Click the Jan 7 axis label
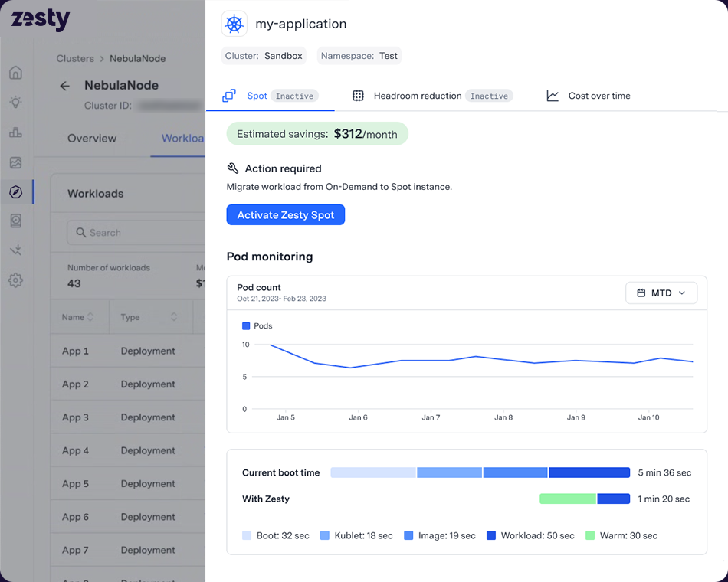The width and height of the screenshot is (728, 582). (431, 417)
